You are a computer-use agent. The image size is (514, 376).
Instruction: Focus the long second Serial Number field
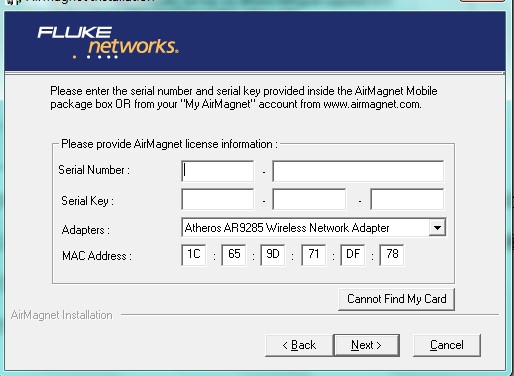[358, 171]
